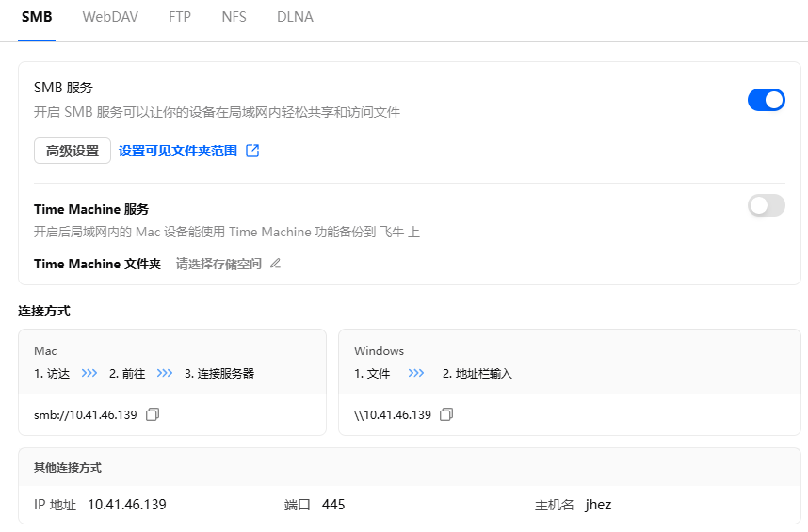Click 请选择存储空间 placeholder text
The width and height of the screenshot is (808, 532).
click(x=218, y=264)
